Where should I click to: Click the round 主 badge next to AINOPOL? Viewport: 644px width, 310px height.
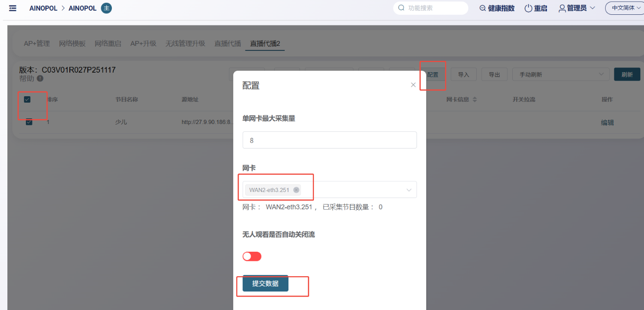106,8
